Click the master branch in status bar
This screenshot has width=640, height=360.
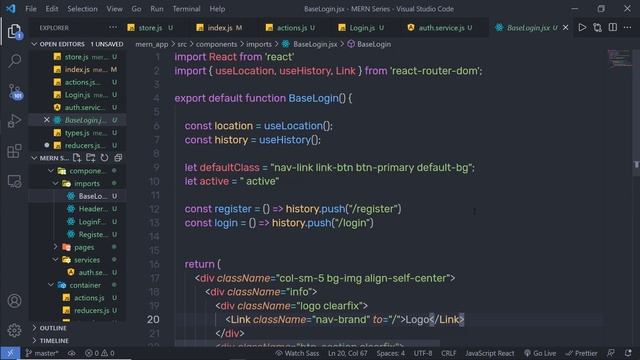click(x=42, y=353)
